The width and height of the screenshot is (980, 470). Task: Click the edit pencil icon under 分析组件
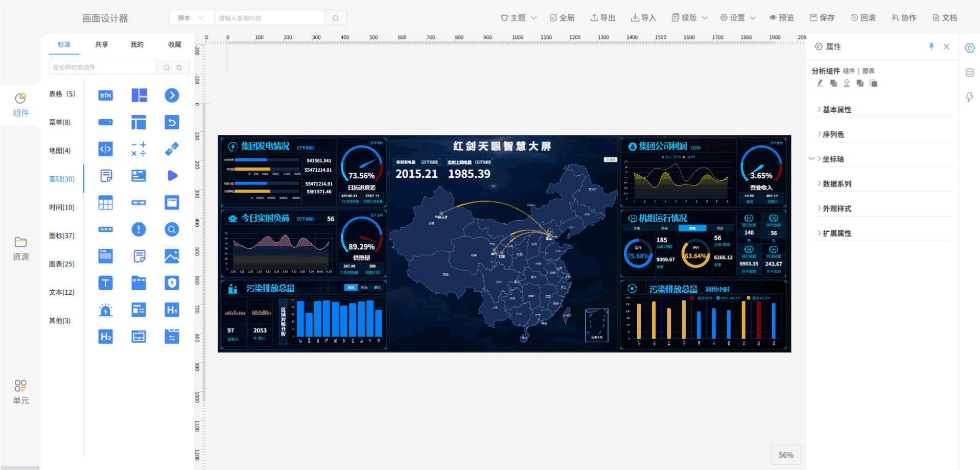(x=820, y=83)
